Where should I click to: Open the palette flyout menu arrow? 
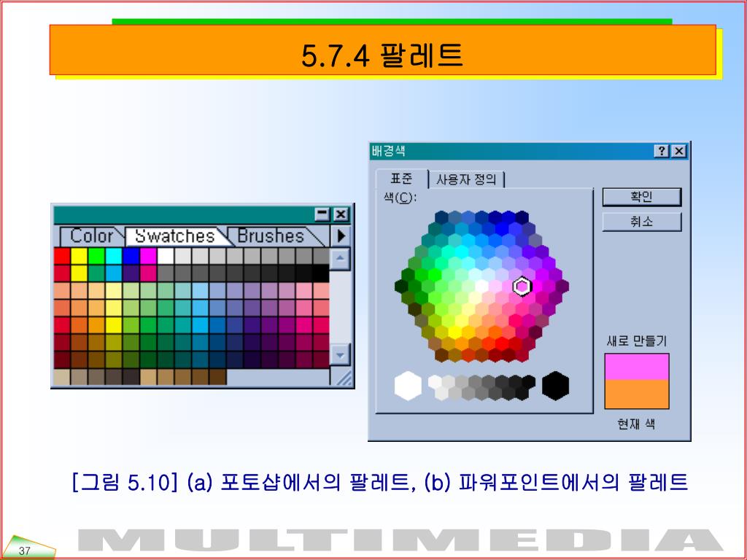[340, 236]
